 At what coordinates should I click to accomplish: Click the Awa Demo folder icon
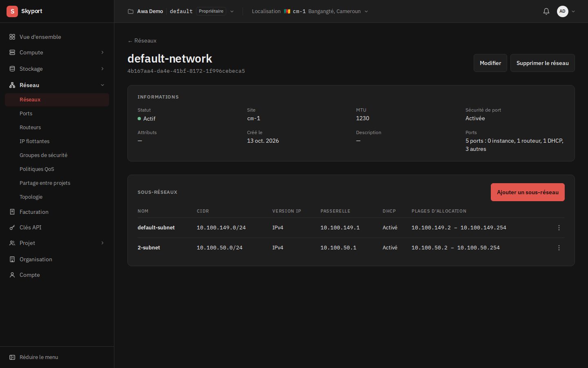(131, 11)
